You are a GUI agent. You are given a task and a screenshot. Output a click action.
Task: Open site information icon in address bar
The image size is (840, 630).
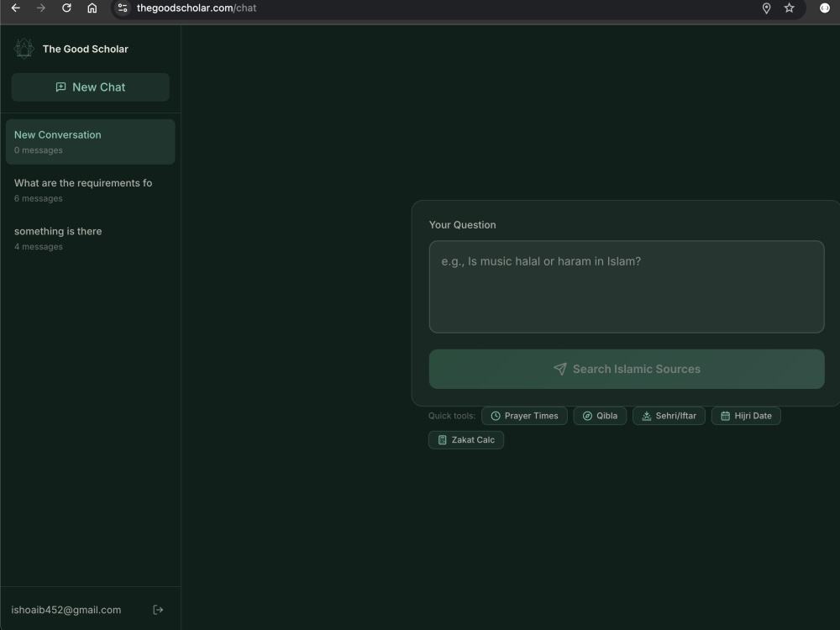click(123, 8)
